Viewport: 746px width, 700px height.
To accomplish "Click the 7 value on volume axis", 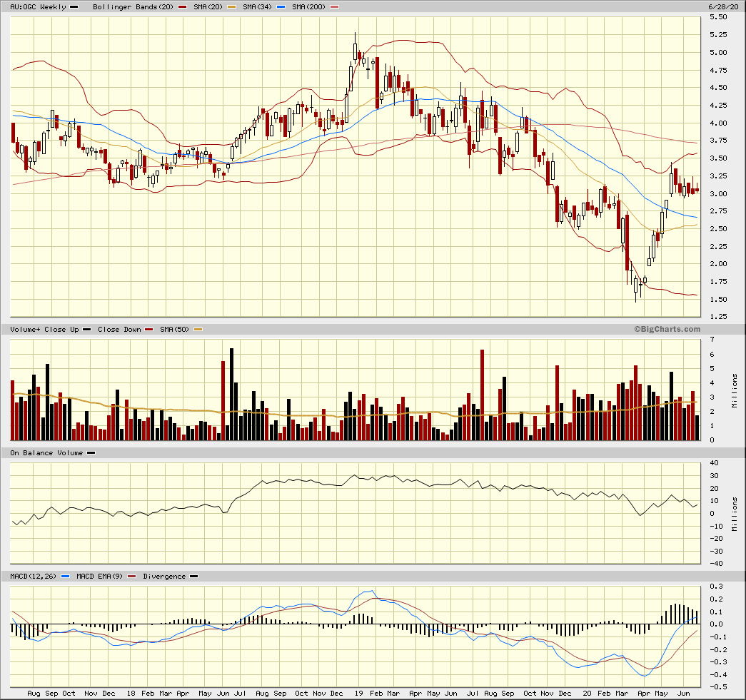I will pyautogui.click(x=712, y=340).
